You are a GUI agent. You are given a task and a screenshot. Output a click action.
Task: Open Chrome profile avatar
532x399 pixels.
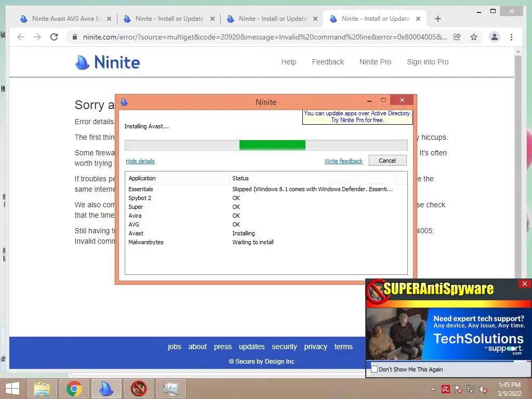[x=495, y=37]
